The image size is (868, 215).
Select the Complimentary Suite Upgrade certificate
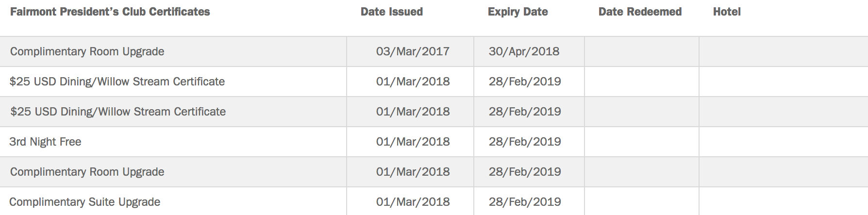[85, 202]
